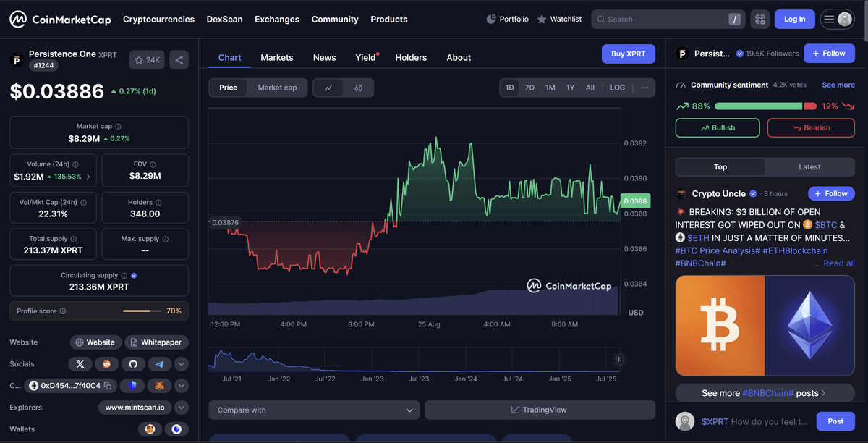This screenshot has height=443, width=868.
Task: Open the hamburger user menu
Action: pyautogui.click(x=838, y=20)
